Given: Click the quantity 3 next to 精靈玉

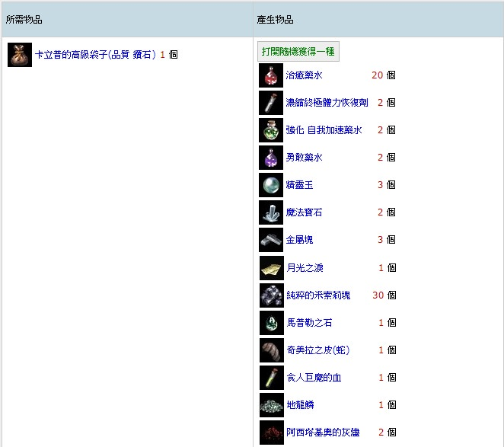Looking at the screenshot, I should coord(380,185).
